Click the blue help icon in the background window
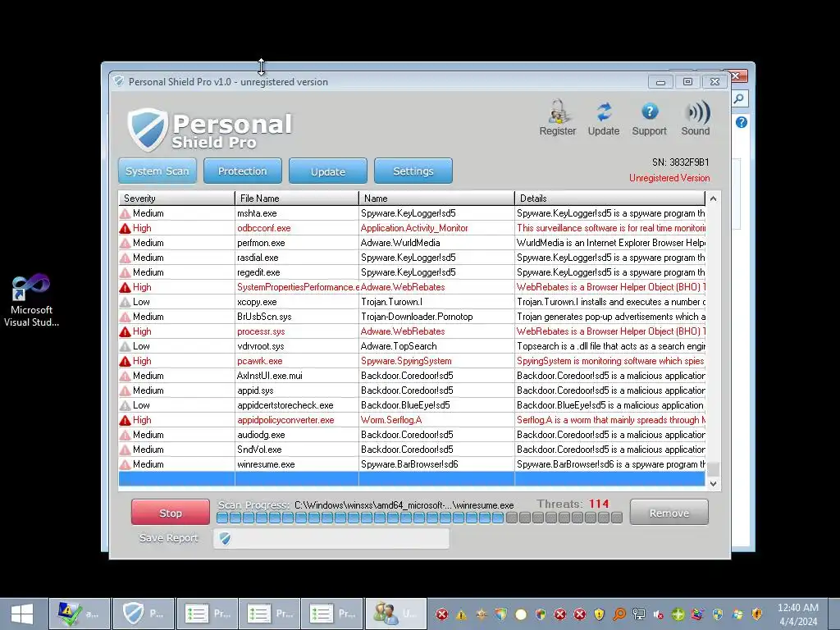Image resolution: width=840 pixels, height=630 pixels. point(742,122)
